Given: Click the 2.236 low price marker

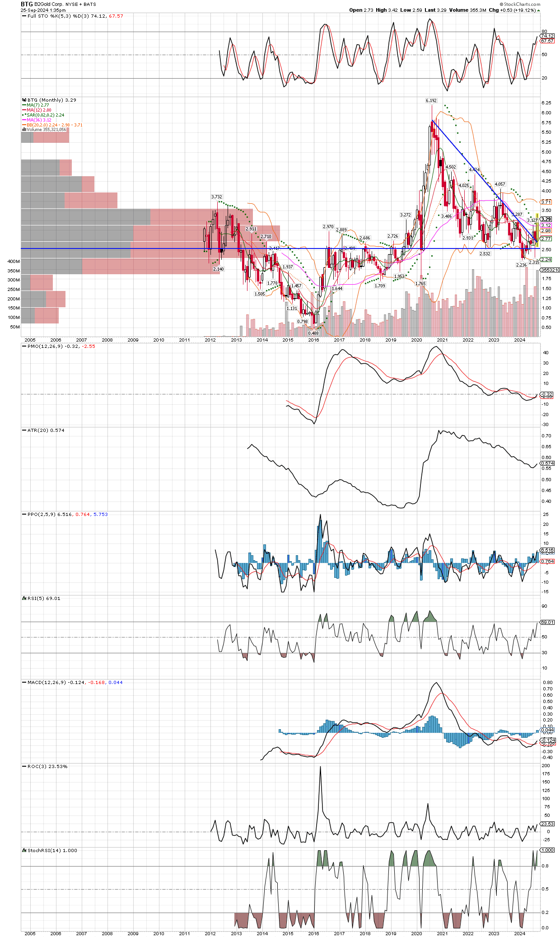Looking at the screenshot, I should click(522, 265).
